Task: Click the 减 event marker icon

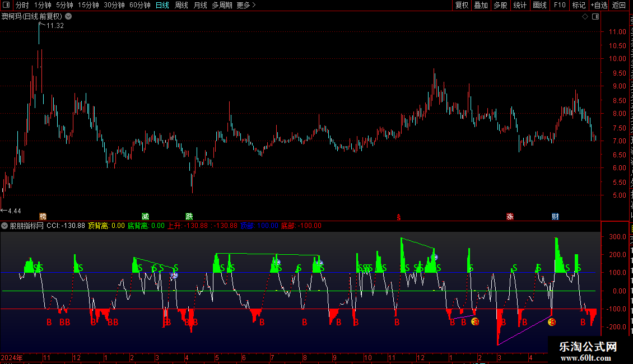Action: click(145, 217)
